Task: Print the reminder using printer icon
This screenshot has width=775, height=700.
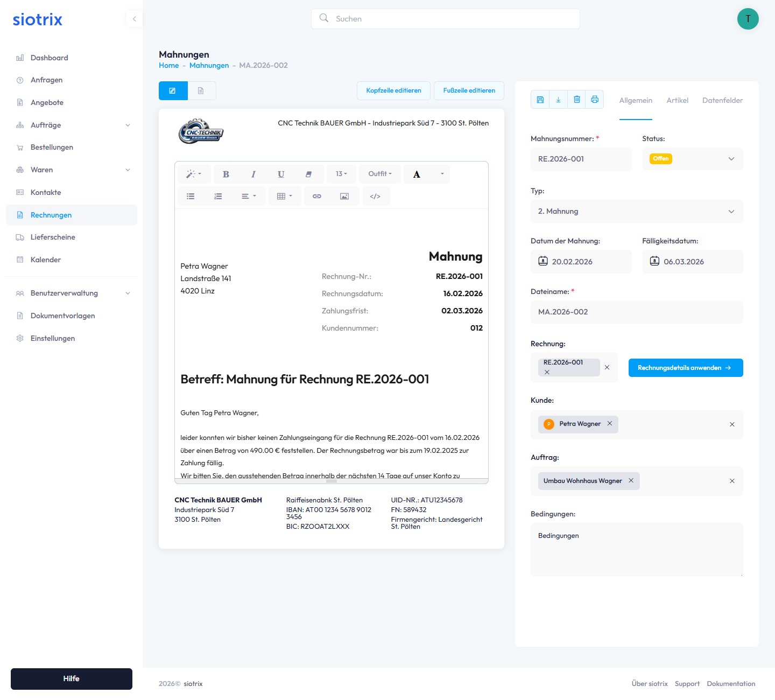Action: (x=595, y=100)
